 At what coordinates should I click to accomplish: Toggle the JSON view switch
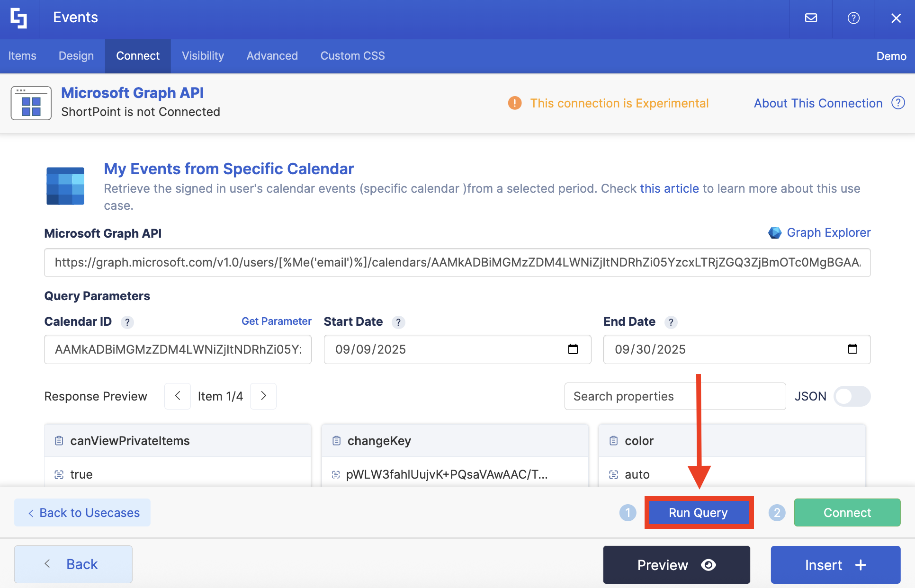[852, 396]
